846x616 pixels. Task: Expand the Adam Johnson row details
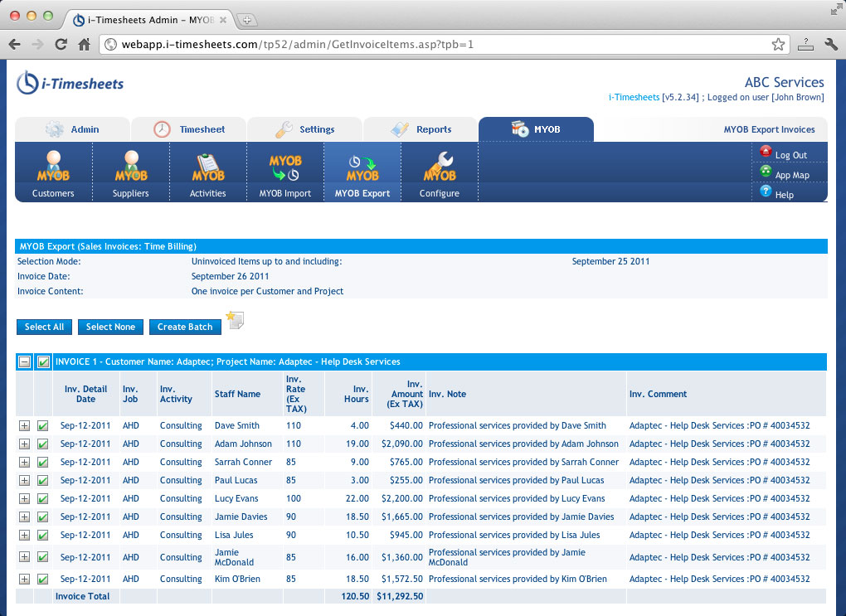(24, 444)
